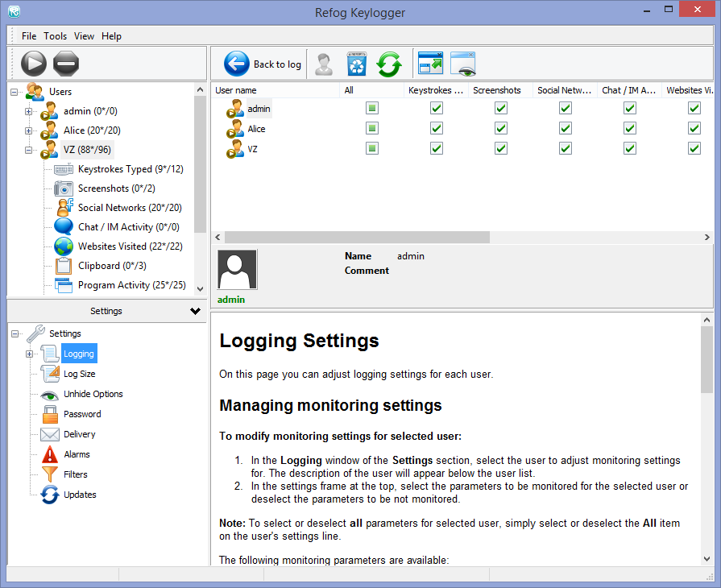This screenshot has width=721, height=588.
Task: Collapse the Settings tree root
Action: click(x=15, y=333)
